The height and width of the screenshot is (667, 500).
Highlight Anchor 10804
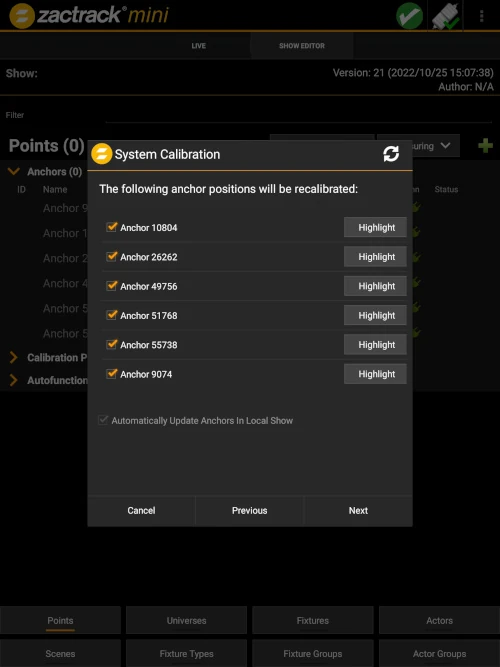pos(375,227)
